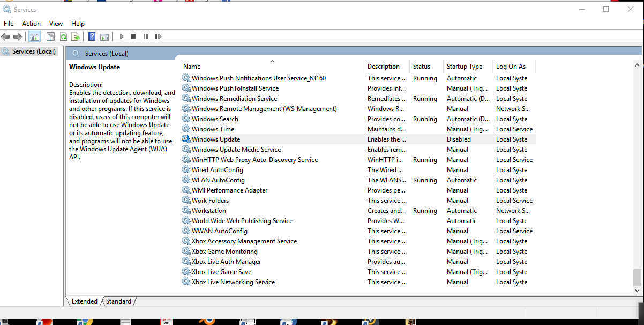Click the vertical scrollbar down arrow
The height and width of the screenshot is (325, 644).
click(637, 290)
